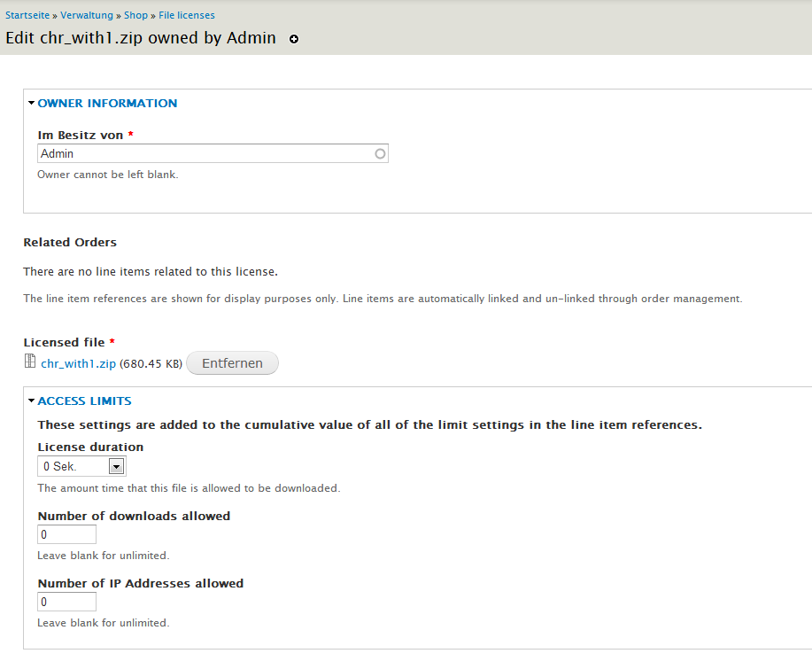
Task: Click the chr_with1.zip file link
Action: pos(78,363)
